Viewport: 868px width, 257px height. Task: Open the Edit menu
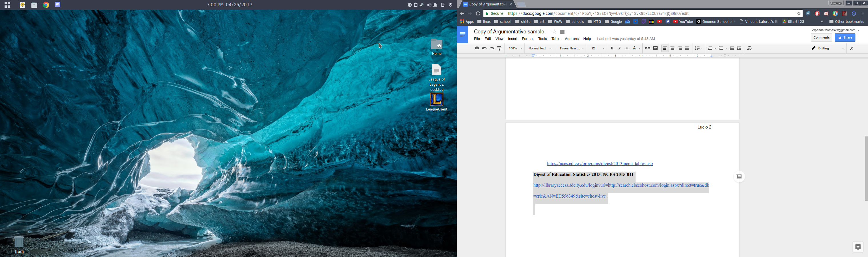(x=488, y=39)
